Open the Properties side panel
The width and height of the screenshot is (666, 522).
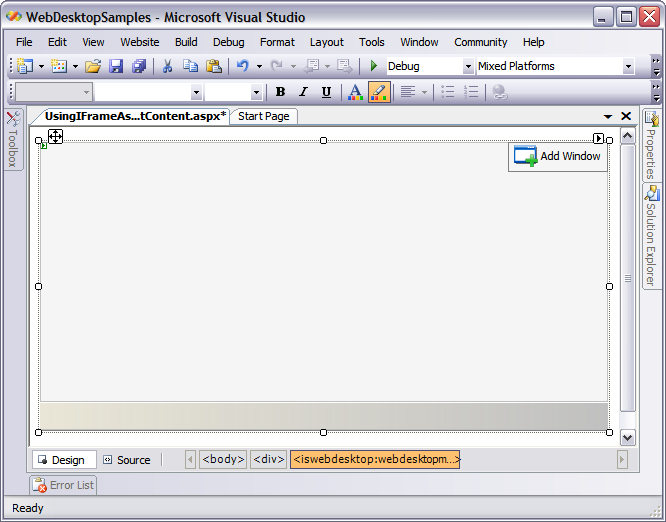(650, 145)
